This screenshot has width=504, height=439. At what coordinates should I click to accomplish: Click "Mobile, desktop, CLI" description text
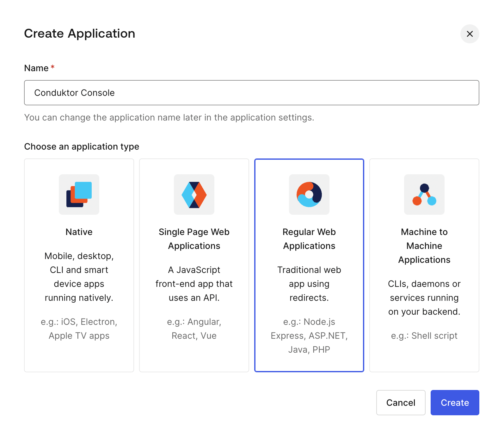pos(79,277)
